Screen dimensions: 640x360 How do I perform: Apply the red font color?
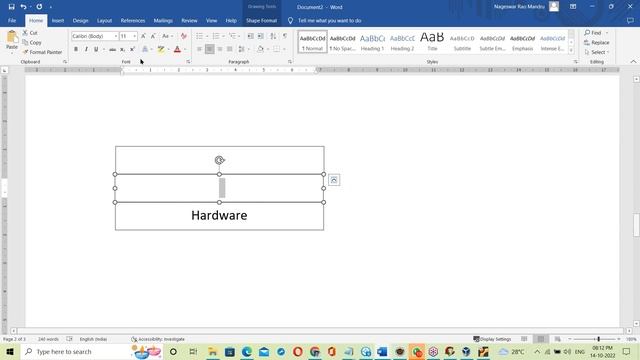(177, 49)
